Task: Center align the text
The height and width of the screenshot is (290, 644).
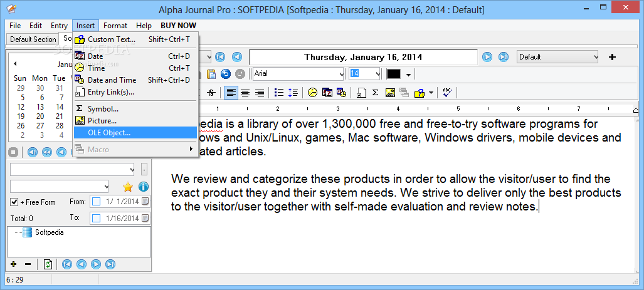Action: point(245,93)
